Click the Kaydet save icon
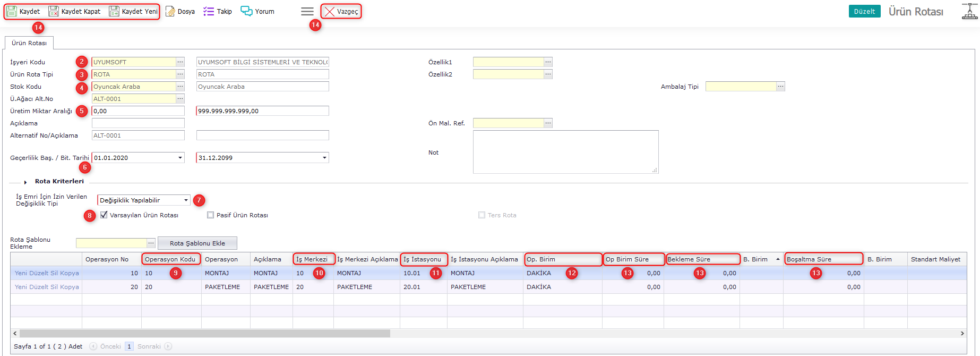980x356 pixels. pos(12,11)
